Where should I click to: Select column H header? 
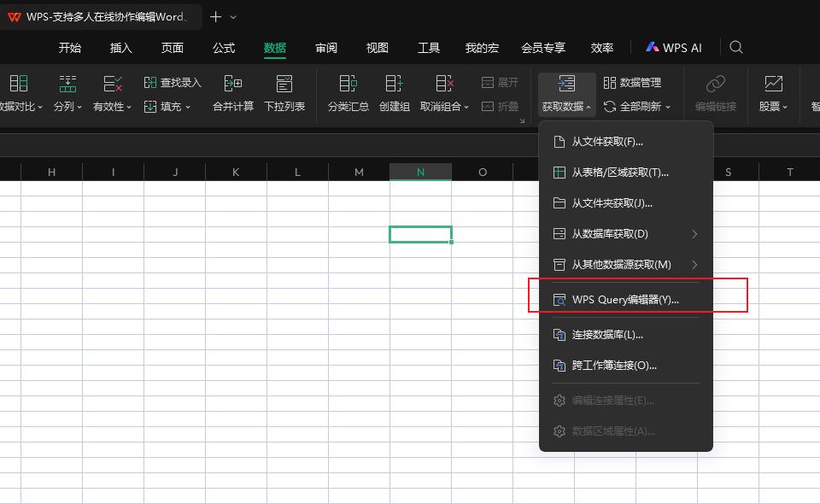coord(51,172)
